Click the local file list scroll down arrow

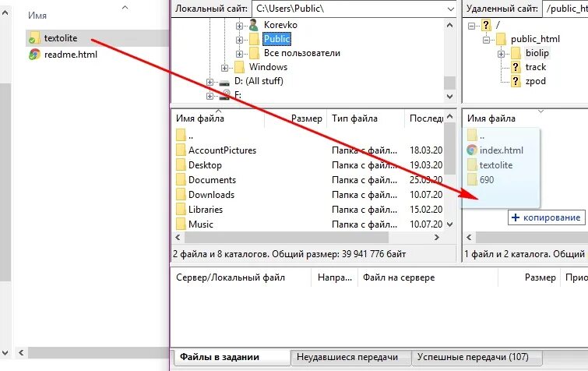449,224
